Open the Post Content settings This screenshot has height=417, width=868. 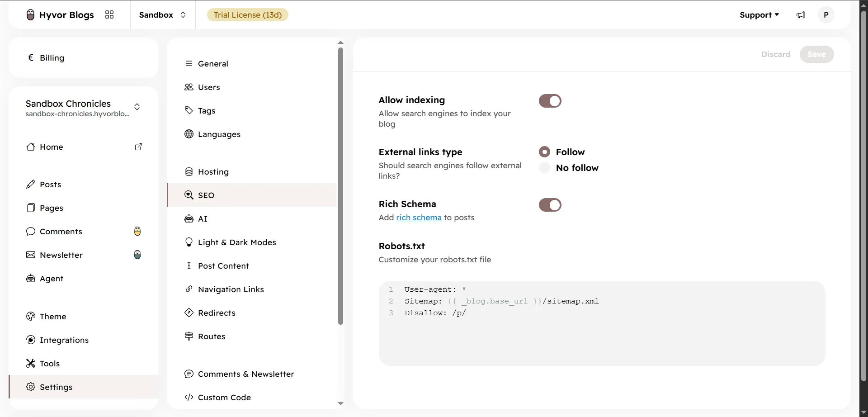pos(252,266)
